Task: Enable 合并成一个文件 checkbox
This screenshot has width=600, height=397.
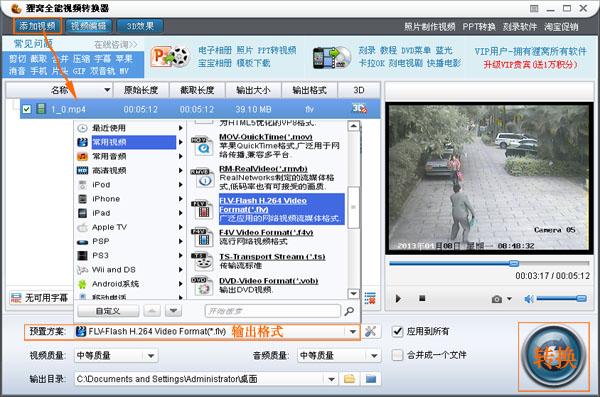Action: (398, 355)
